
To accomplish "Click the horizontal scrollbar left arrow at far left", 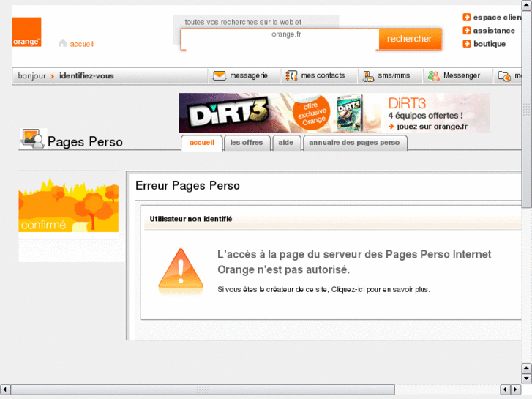I will tap(5, 389).
